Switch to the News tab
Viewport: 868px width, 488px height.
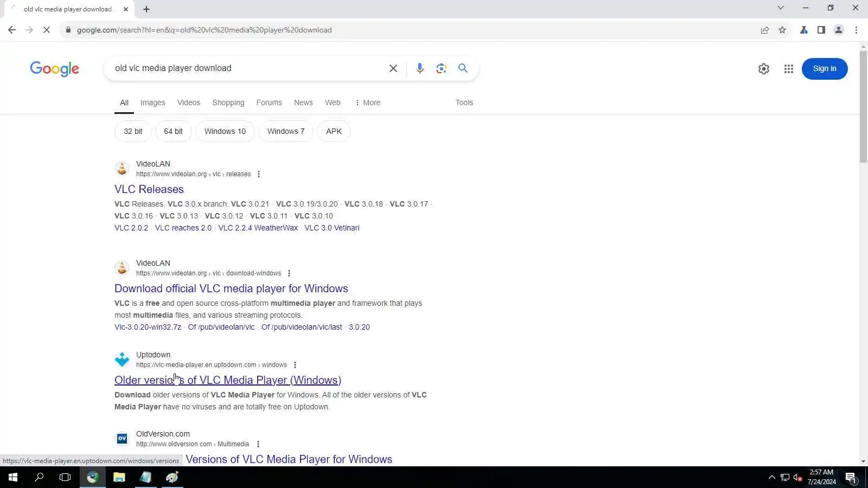303,102
